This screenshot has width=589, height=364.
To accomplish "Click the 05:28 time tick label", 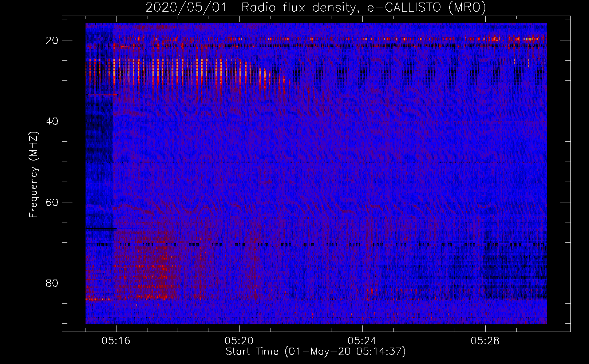I will point(485,341).
